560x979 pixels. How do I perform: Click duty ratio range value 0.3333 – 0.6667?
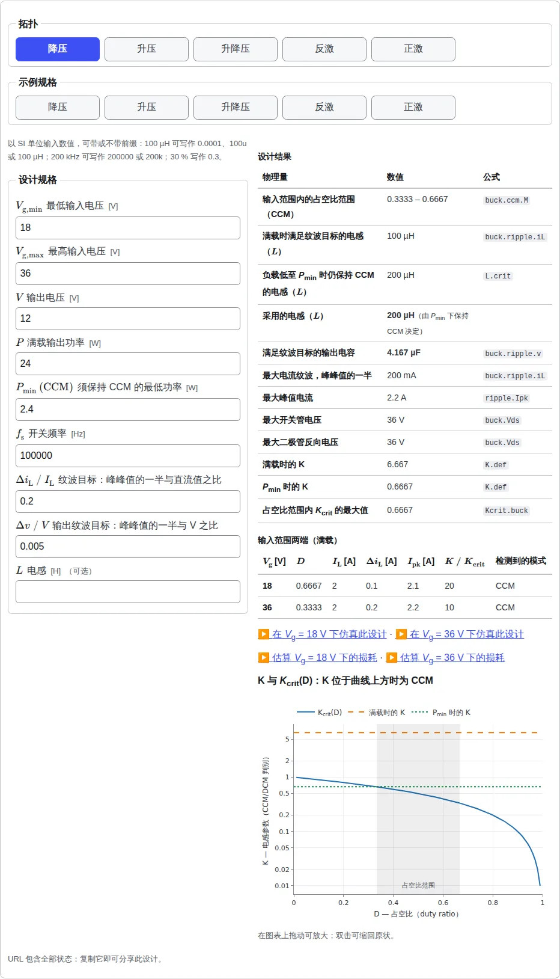click(418, 200)
